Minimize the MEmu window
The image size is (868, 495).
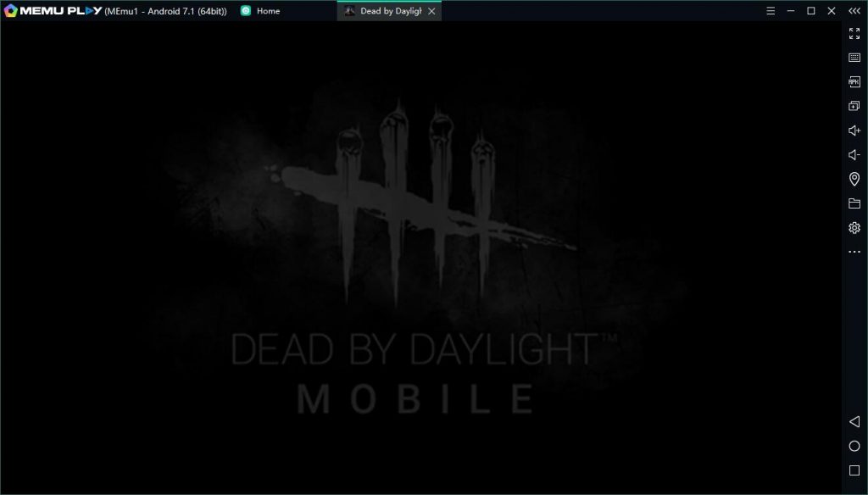(791, 10)
